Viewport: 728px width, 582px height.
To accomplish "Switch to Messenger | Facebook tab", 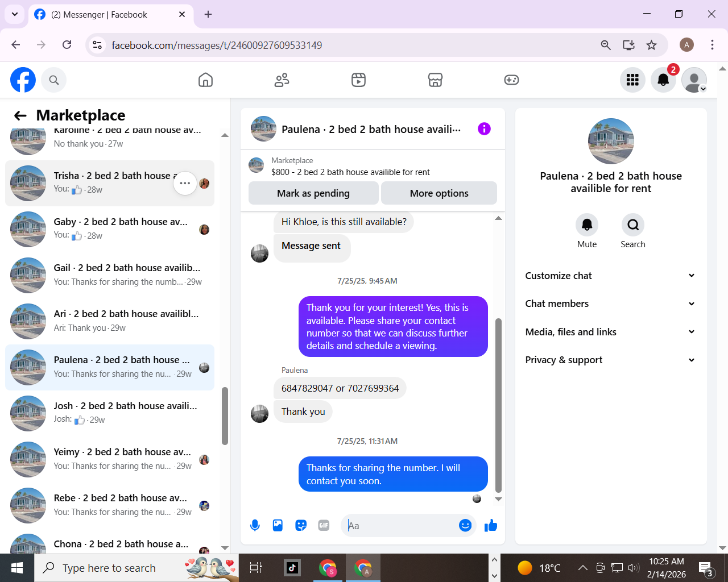I will (x=111, y=15).
